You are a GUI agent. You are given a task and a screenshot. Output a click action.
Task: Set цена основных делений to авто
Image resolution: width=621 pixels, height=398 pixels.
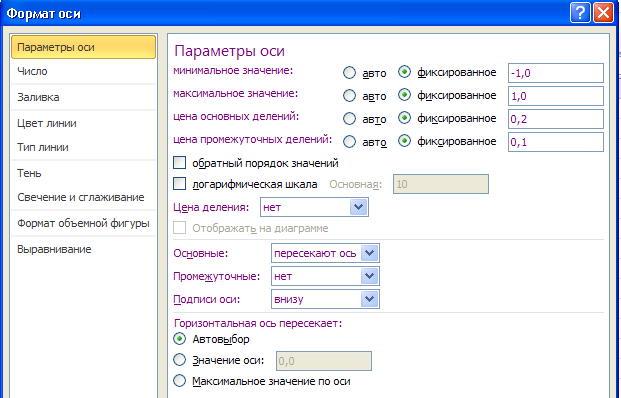click(349, 118)
